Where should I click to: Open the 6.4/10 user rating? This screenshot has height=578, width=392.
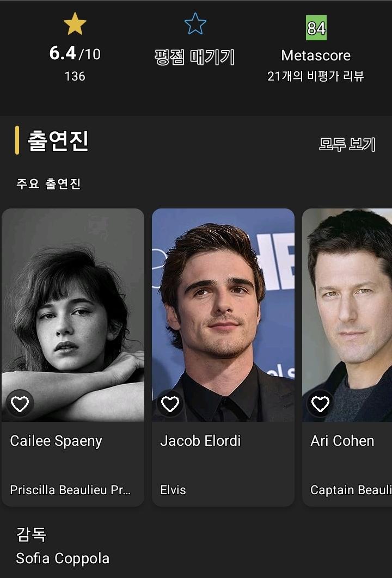coord(75,53)
